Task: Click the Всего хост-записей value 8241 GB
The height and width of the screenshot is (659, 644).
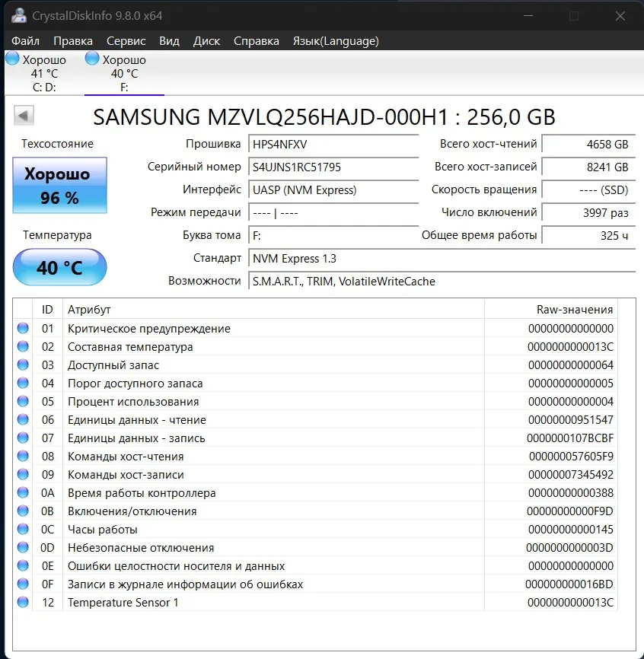Action: (x=588, y=167)
